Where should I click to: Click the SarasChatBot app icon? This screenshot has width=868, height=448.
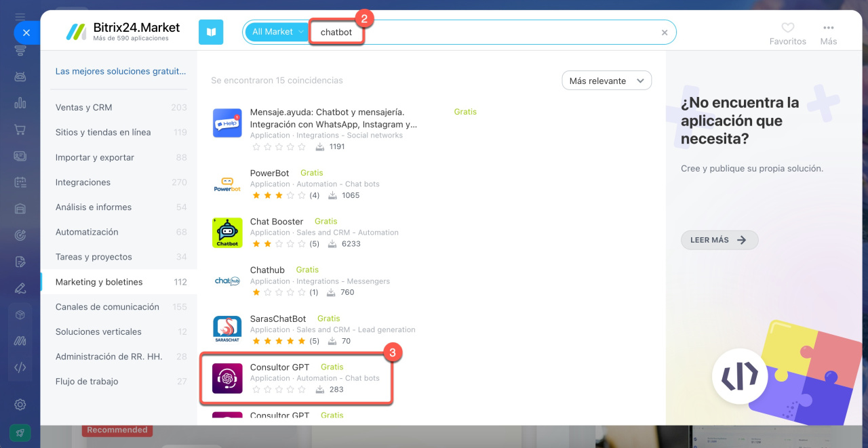[x=227, y=329]
